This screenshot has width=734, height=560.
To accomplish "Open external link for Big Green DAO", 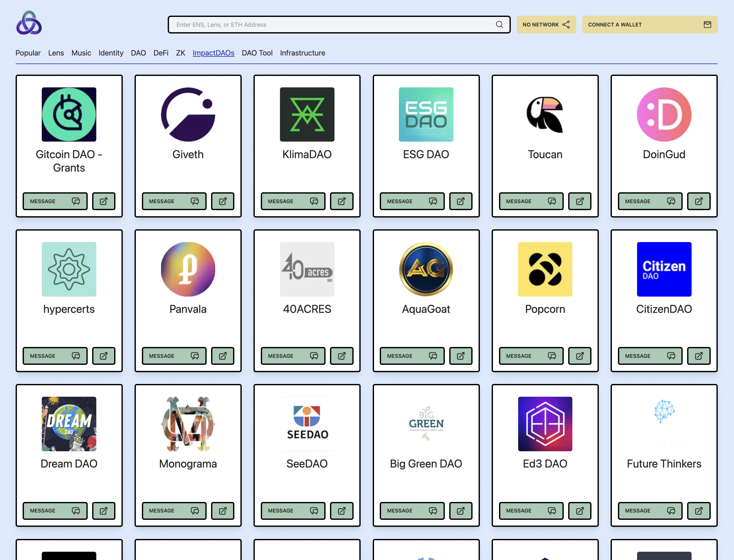I will point(461,510).
